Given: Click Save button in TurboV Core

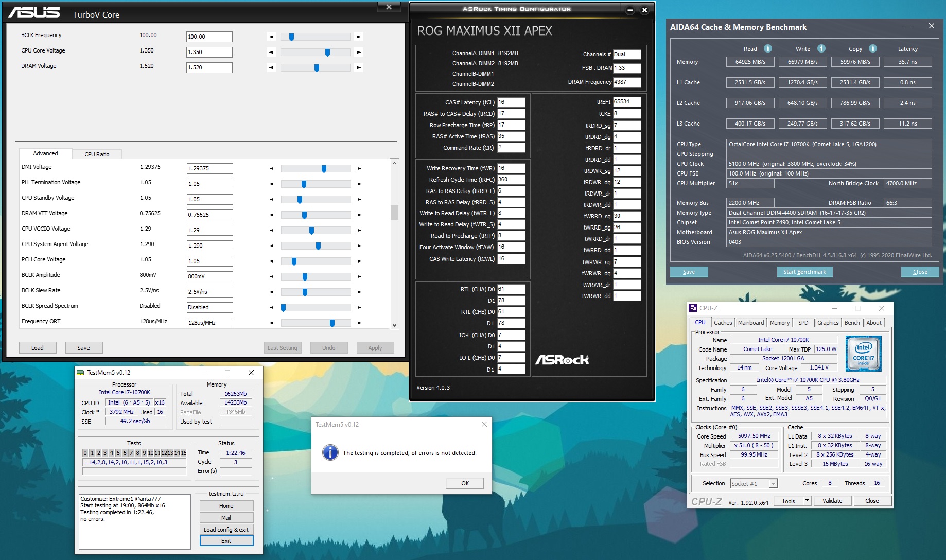Looking at the screenshot, I should point(83,348).
